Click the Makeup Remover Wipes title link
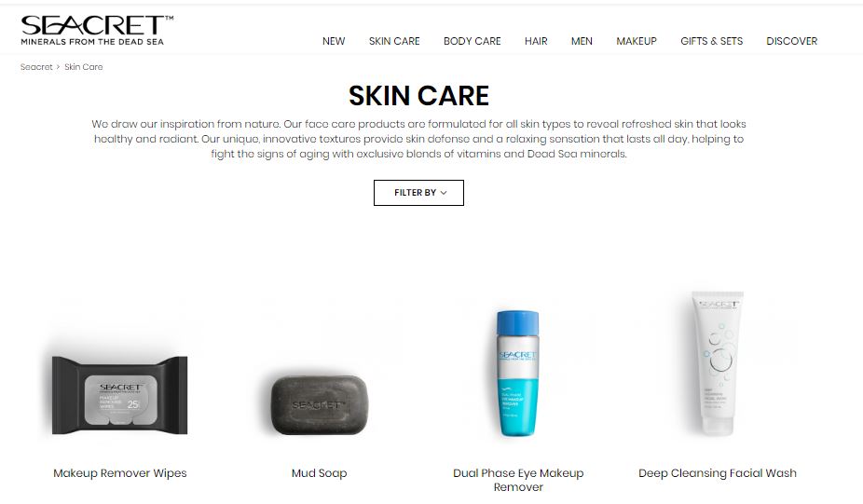The width and height of the screenshot is (863, 504). 120,473
